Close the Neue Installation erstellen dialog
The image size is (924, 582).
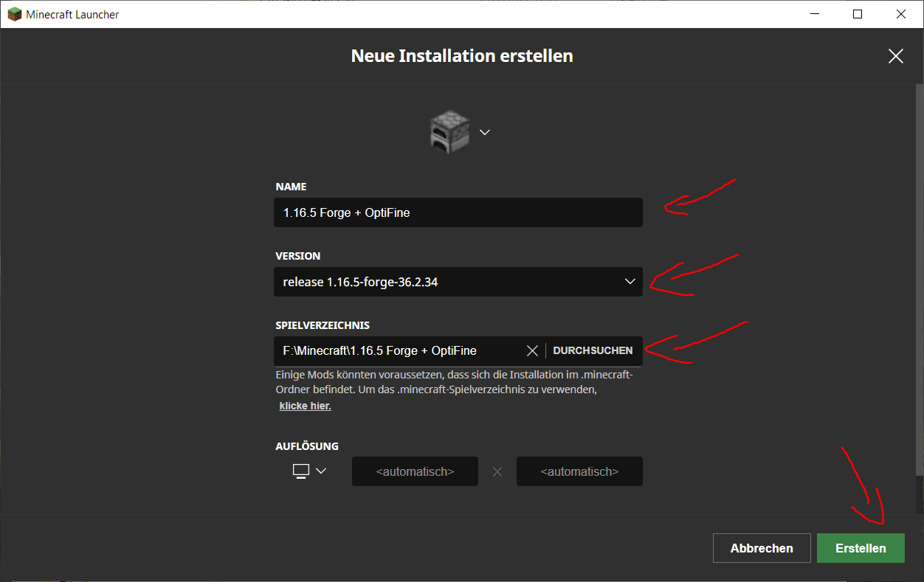click(896, 56)
